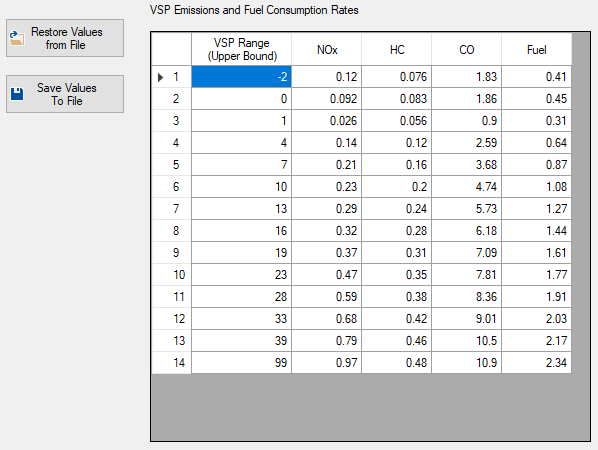Screen dimensions: 598x450
Task: Click HC cell with value 0.056
Action: tap(397, 121)
